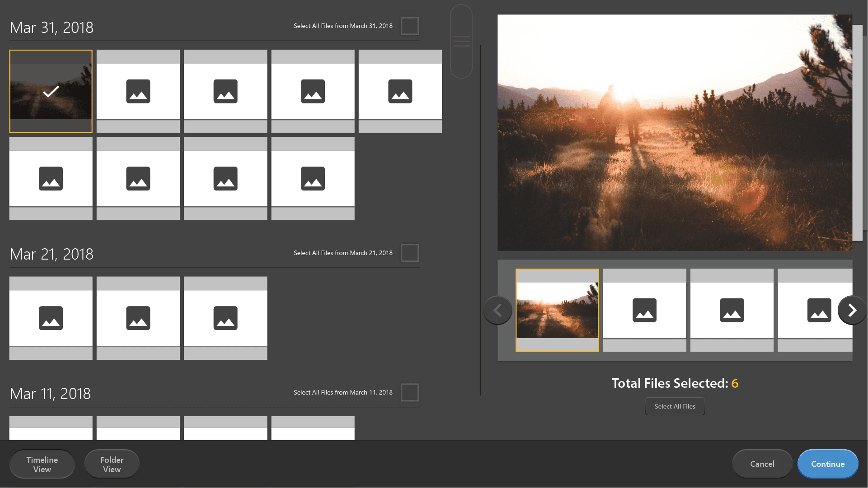The height and width of the screenshot is (488, 868).
Task: Select second placeholder photo in Mar 31 row
Action: point(138,91)
